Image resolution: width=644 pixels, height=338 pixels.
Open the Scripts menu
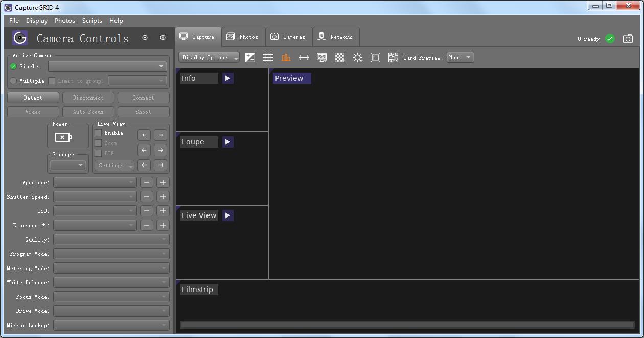[x=92, y=21]
